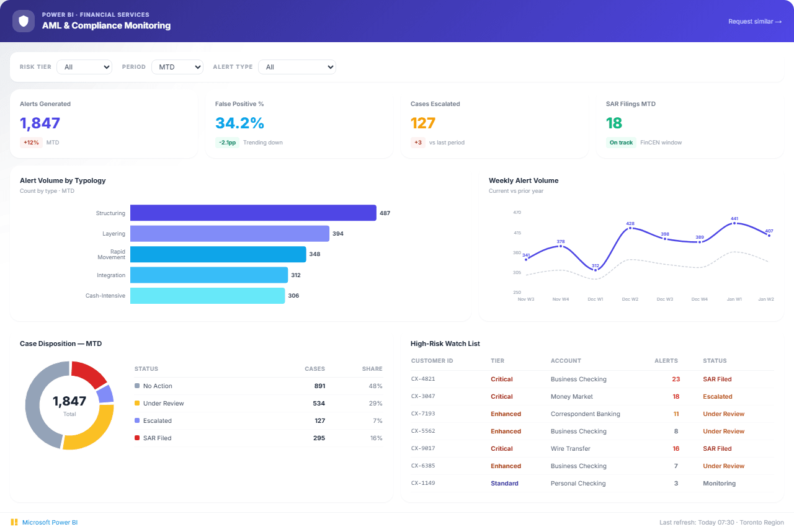
Task: Click the Escalated purple legend swatch
Action: point(137,420)
